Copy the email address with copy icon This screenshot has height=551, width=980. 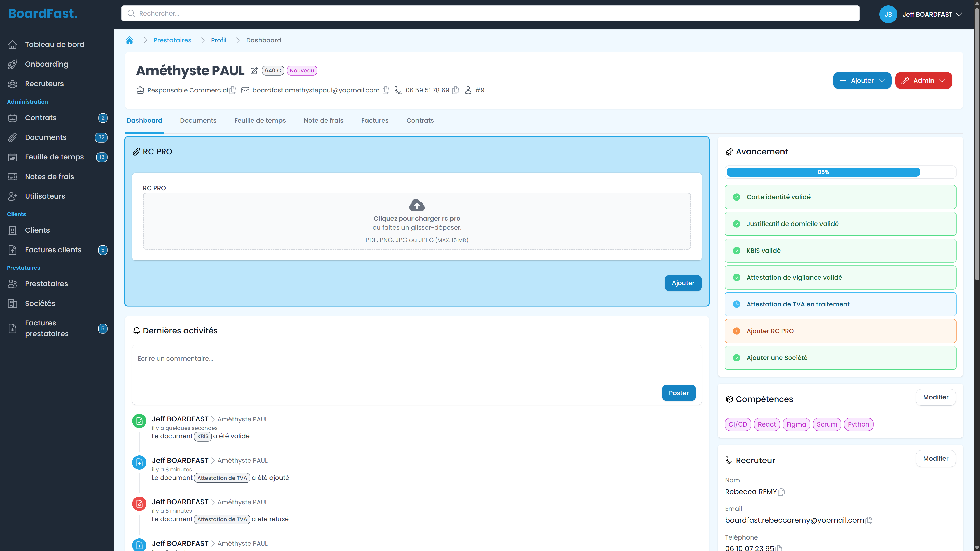(386, 90)
